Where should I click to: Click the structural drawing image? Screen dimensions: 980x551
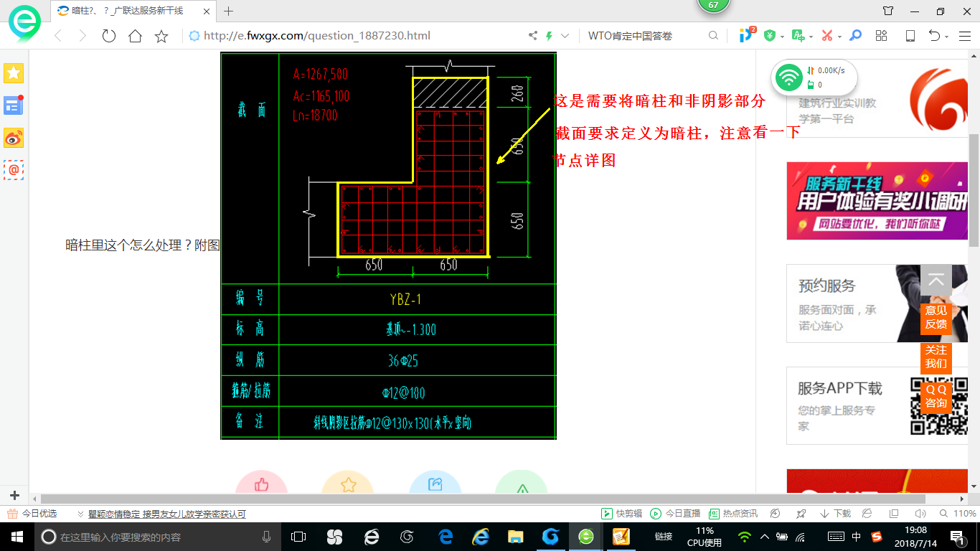coord(388,245)
